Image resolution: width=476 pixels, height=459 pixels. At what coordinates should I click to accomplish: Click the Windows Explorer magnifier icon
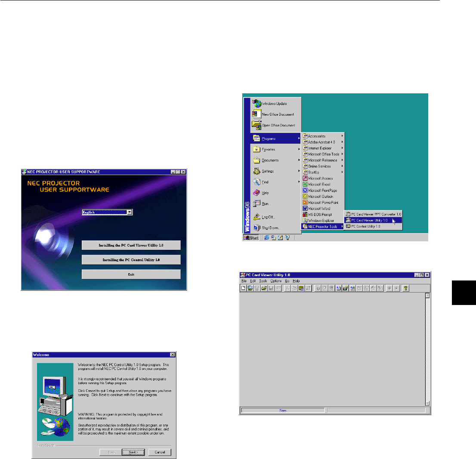click(x=305, y=221)
